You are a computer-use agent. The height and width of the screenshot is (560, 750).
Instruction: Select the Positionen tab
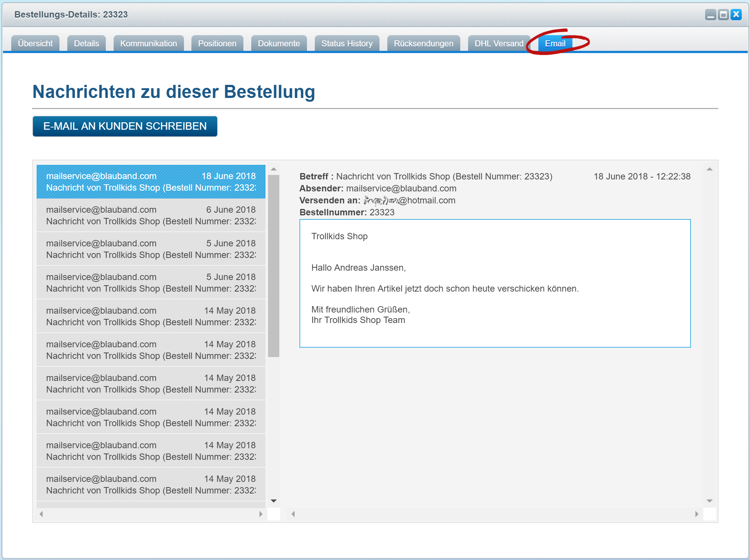tap(217, 43)
